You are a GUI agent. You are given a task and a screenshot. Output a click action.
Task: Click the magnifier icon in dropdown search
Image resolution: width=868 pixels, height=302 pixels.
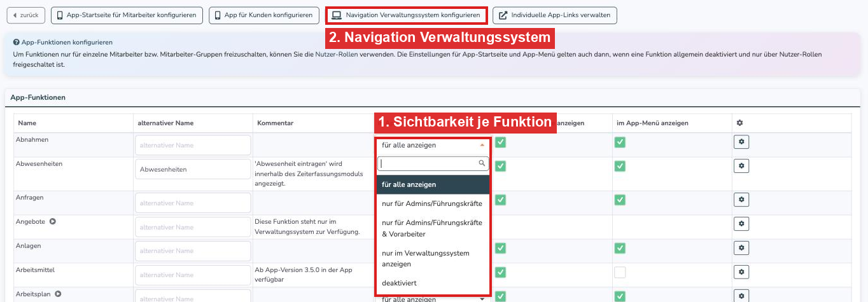482,163
